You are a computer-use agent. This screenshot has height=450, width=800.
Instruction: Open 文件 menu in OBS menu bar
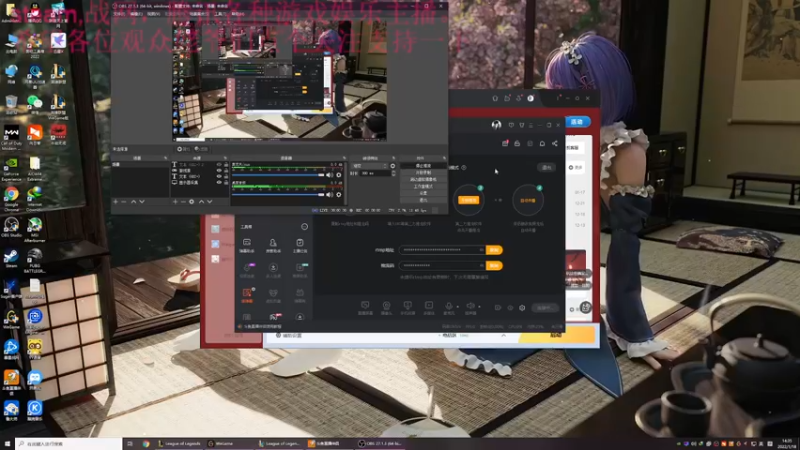(118, 14)
